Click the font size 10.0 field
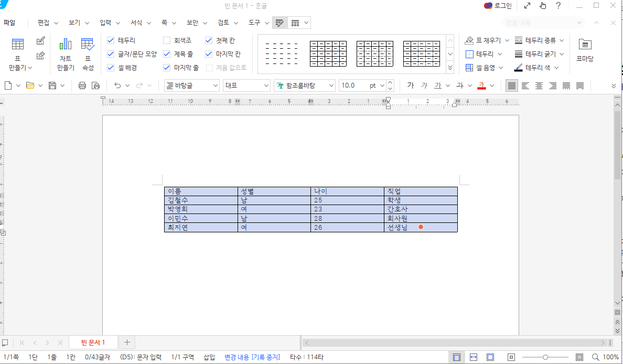Viewport: 623px width, 364px height. click(353, 85)
